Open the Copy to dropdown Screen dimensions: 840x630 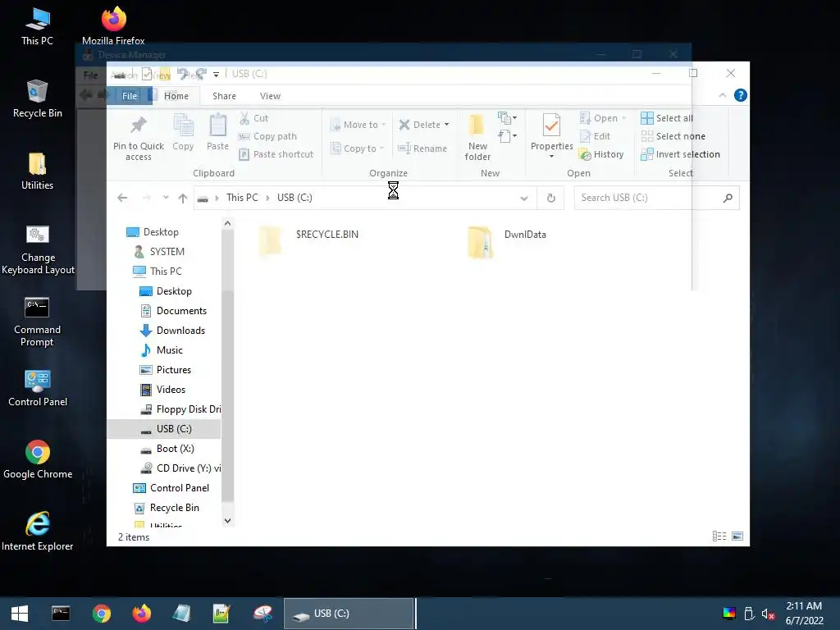358,148
